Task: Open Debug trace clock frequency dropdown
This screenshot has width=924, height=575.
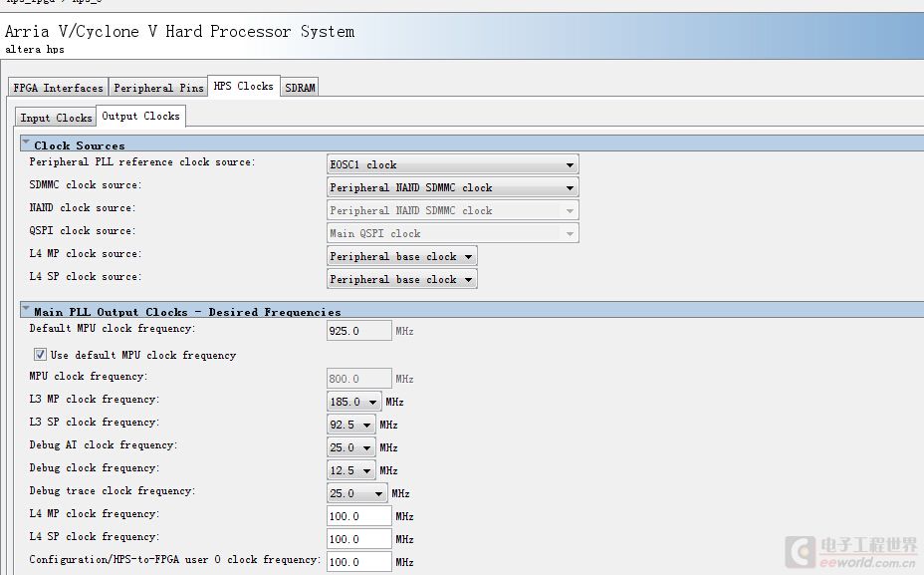Action: (x=357, y=493)
